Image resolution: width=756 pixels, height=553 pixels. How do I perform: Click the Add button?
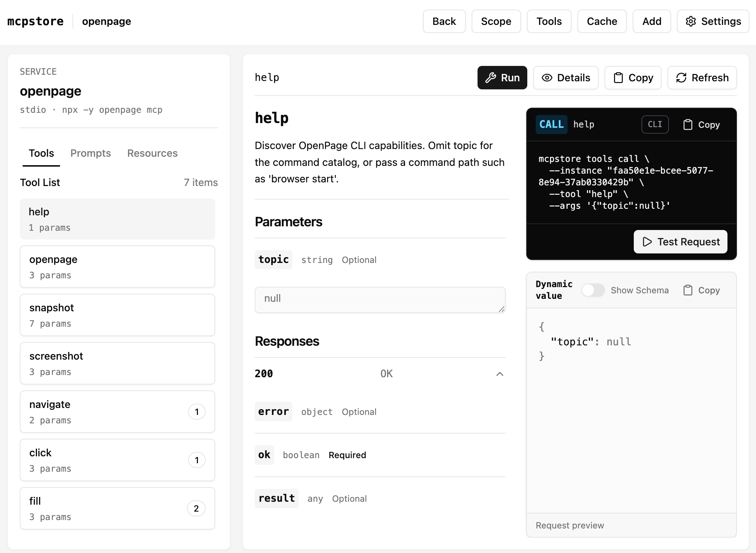[652, 21]
